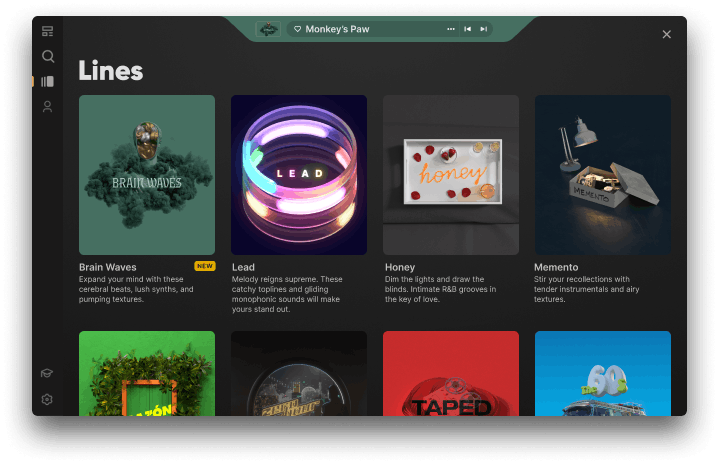
Task: Open the Memento pack cover
Action: click(603, 175)
